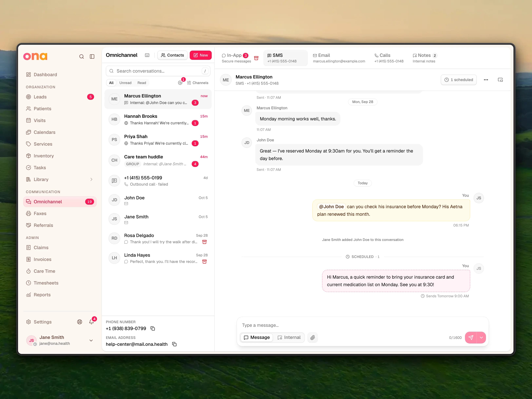The width and height of the screenshot is (532, 399).
Task: Click the keyboard icon beside Omnichannel title
Action: (x=147, y=55)
